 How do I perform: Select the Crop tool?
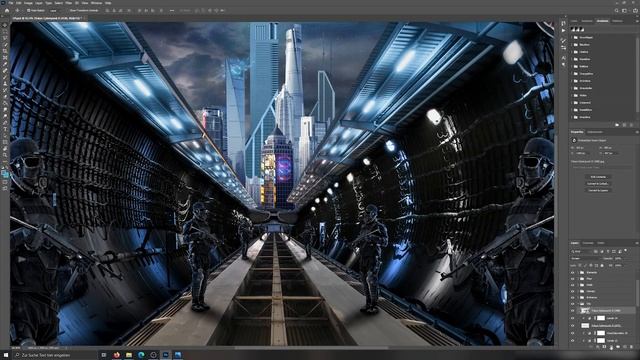[5, 51]
